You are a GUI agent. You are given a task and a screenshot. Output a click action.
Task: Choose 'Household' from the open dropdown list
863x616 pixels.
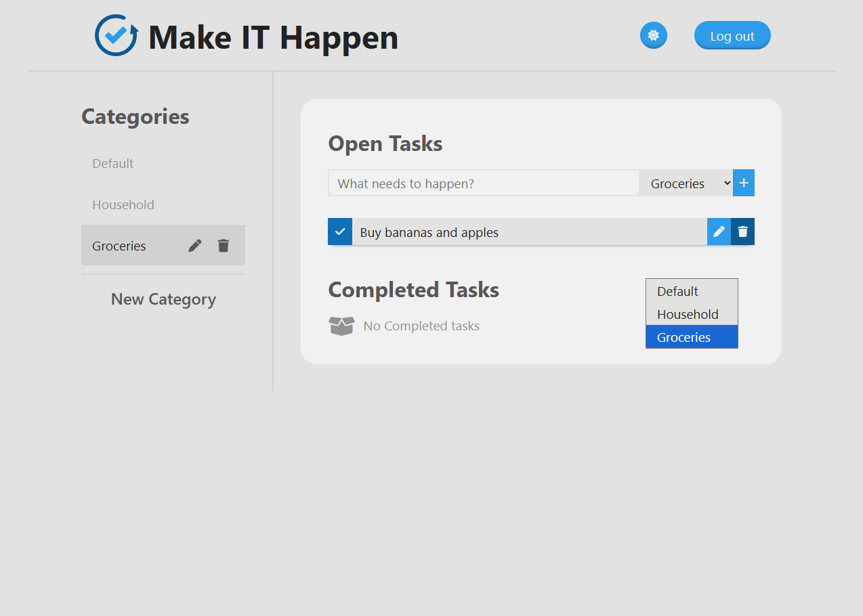pyautogui.click(x=688, y=313)
